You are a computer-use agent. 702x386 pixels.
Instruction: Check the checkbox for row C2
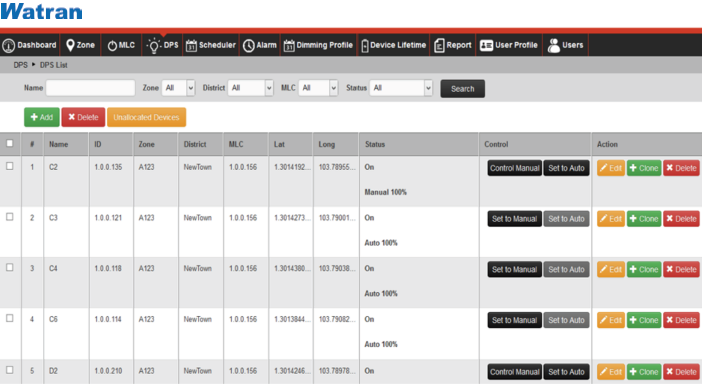point(9,166)
